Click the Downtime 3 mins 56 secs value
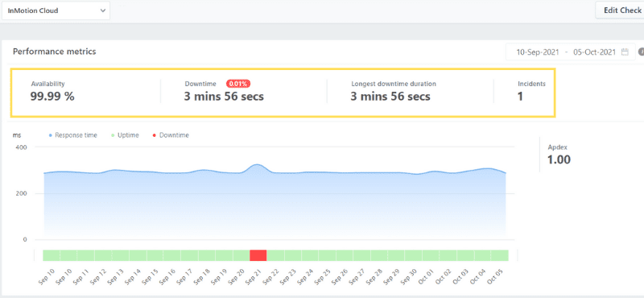The height and width of the screenshot is (298, 644). [224, 97]
